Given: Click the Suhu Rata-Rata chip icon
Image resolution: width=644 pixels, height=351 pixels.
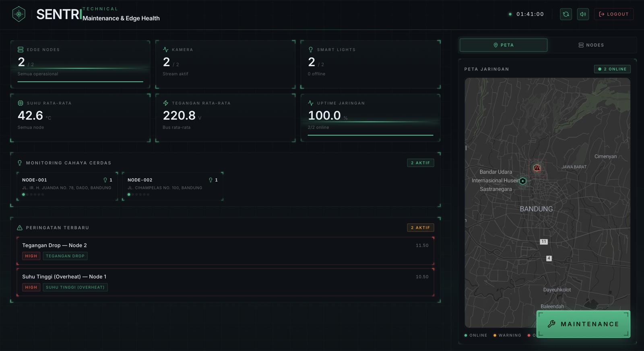Looking at the screenshot, I should pos(21,103).
